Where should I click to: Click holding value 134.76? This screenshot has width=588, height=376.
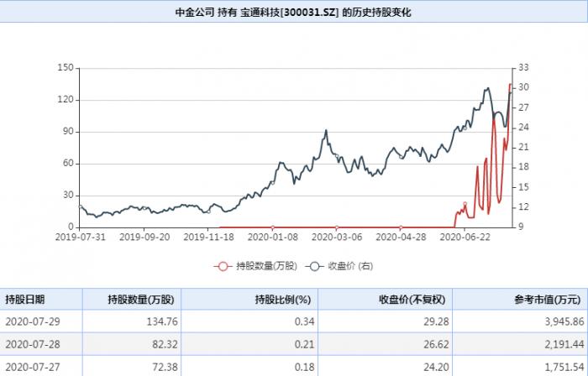(x=162, y=321)
